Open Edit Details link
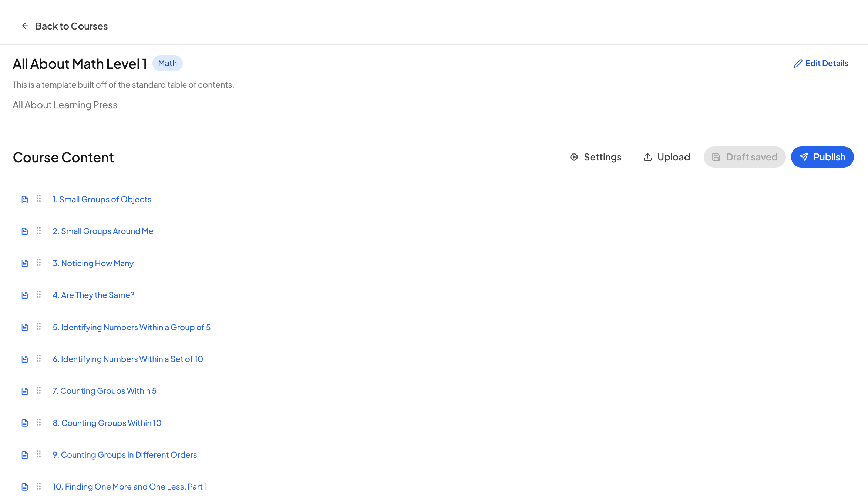 (x=827, y=64)
